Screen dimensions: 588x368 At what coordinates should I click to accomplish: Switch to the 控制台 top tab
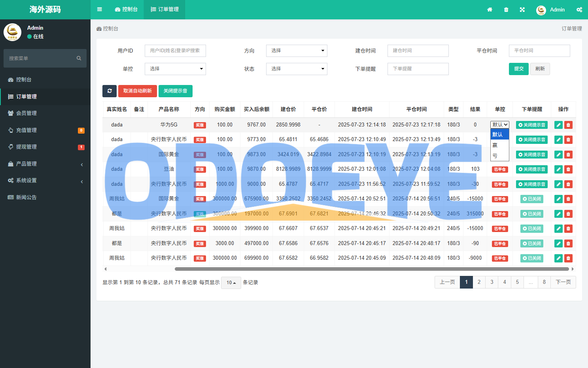click(126, 9)
